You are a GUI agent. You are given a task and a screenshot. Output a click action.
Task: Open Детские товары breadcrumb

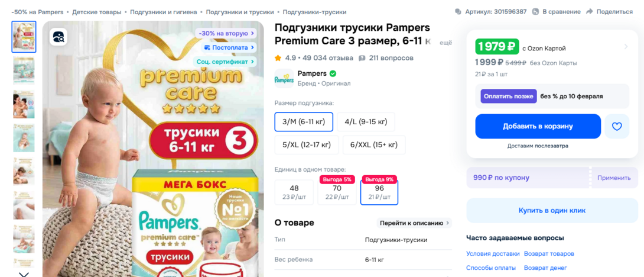96,12
